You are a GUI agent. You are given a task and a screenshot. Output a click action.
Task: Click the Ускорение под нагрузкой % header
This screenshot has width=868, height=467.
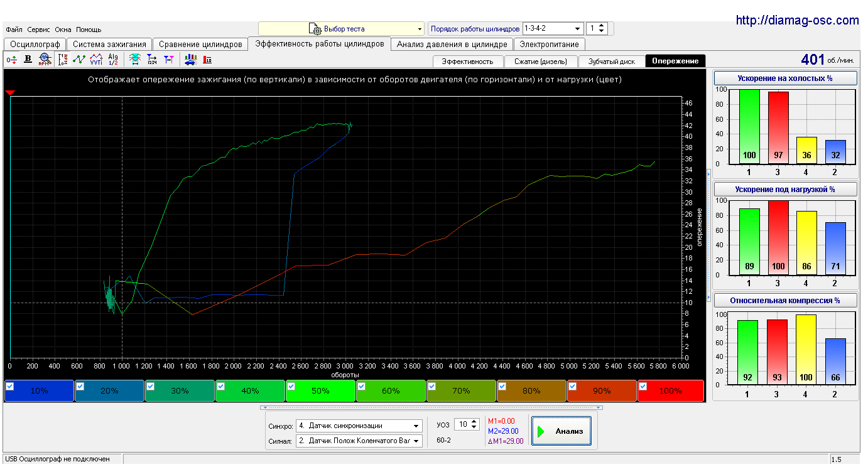pos(785,189)
